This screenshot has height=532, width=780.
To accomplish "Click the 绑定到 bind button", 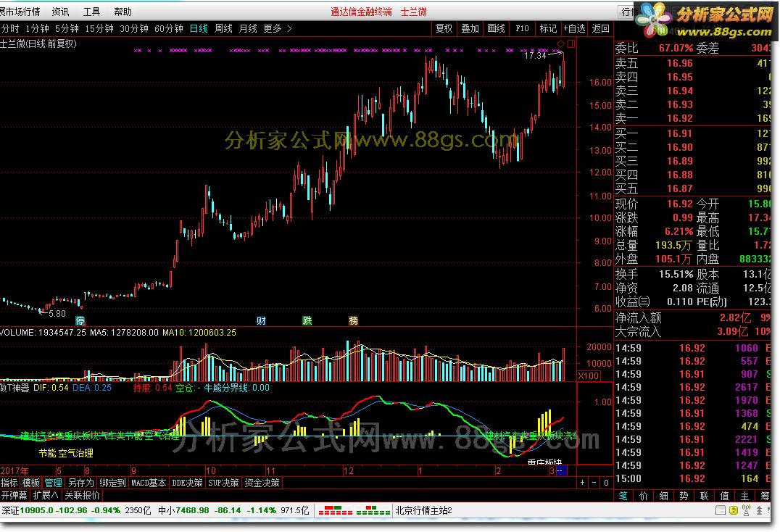I will [113, 483].
